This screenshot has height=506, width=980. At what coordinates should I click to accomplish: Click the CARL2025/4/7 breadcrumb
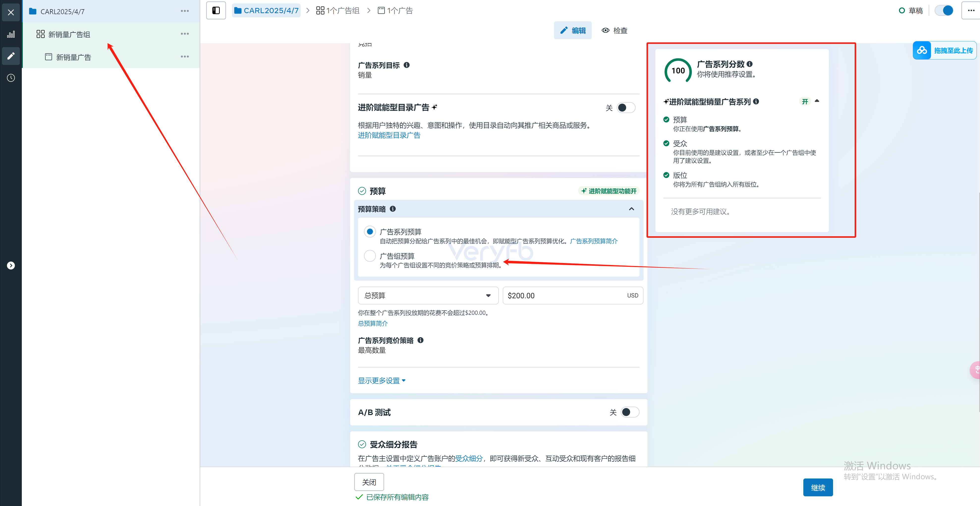(x=266, y=10)
